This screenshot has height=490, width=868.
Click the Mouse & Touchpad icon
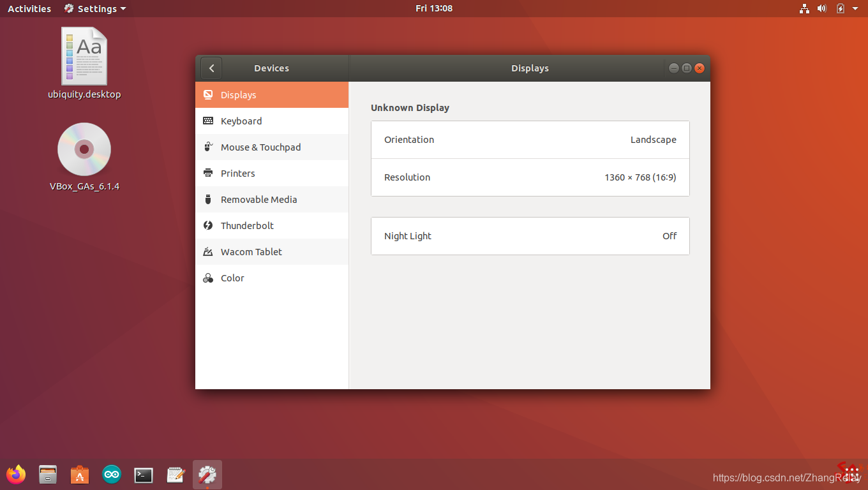(x=208, y=147)
